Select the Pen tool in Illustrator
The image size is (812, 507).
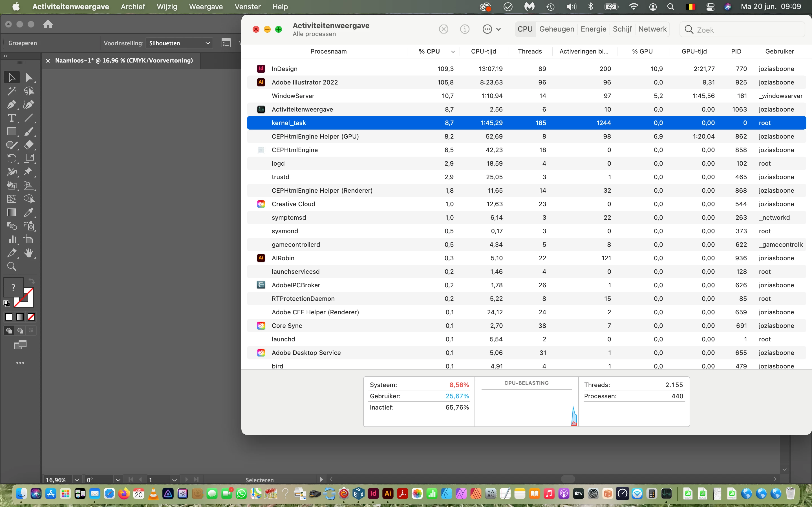pos(11,104)
